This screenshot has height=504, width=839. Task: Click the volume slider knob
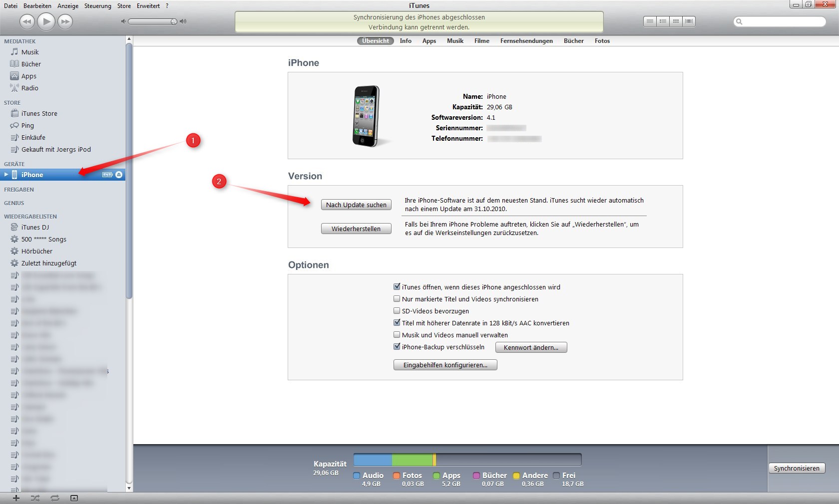click(174, 21)
